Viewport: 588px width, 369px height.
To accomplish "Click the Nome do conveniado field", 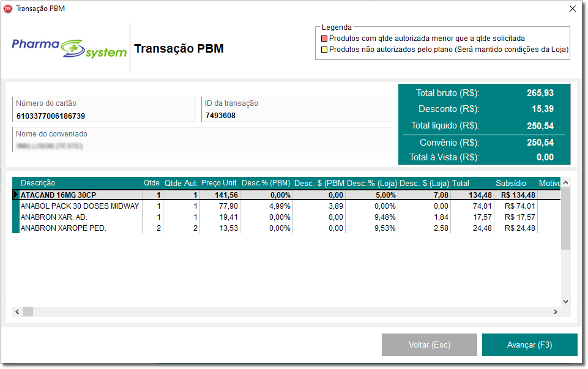I will (202, 140).
